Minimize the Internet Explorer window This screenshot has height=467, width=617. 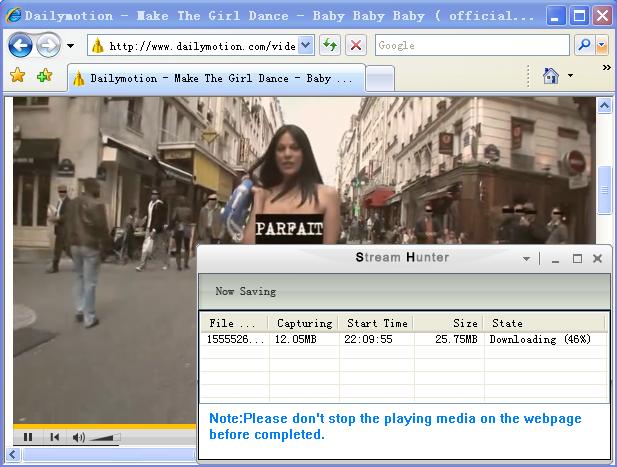556,16
